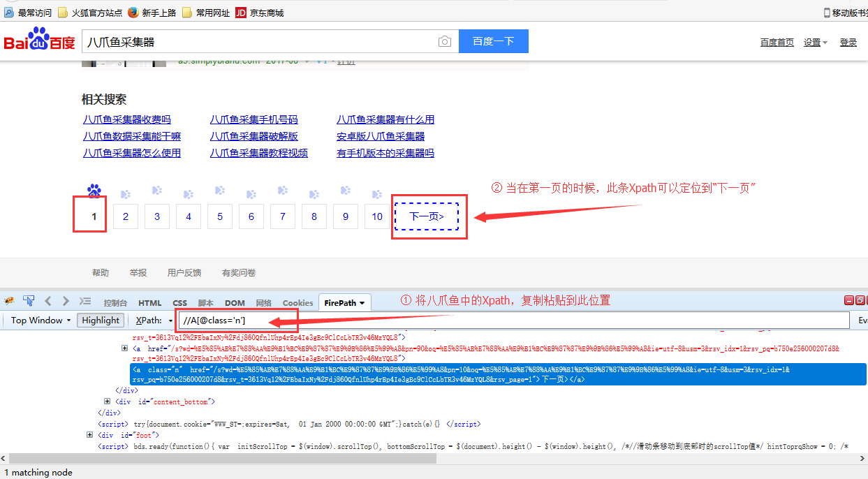Go to results page 6

[251, 216]
